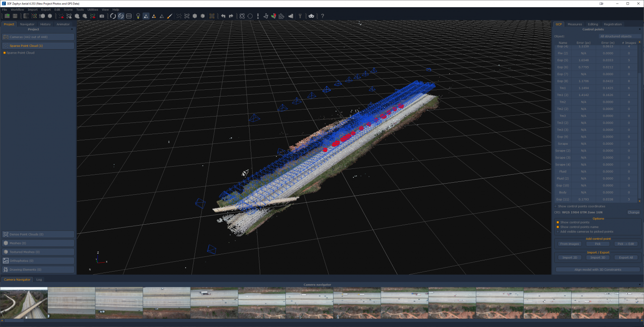Click Import 2D button
The height and width of the screenshot is (327, 644).
(x=570, y=258)
